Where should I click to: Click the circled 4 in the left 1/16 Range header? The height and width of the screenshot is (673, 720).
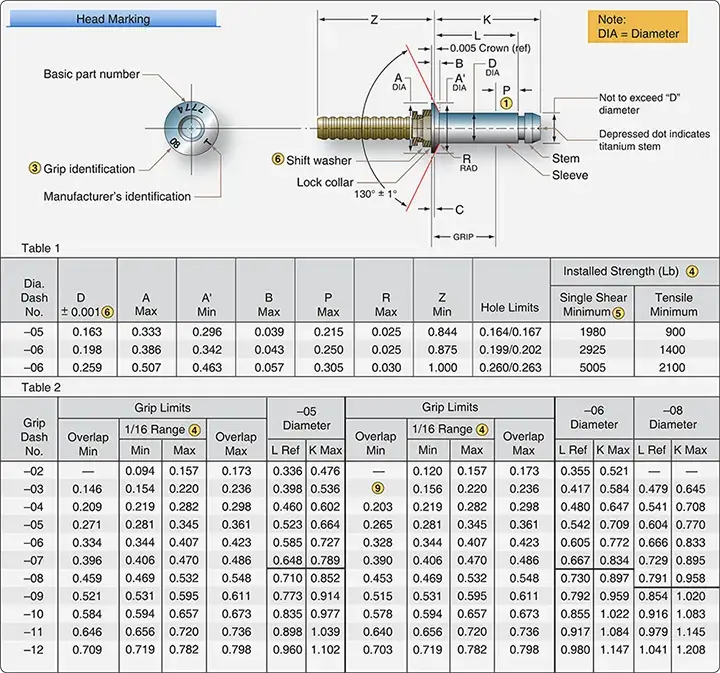click(x=195, y=430)
